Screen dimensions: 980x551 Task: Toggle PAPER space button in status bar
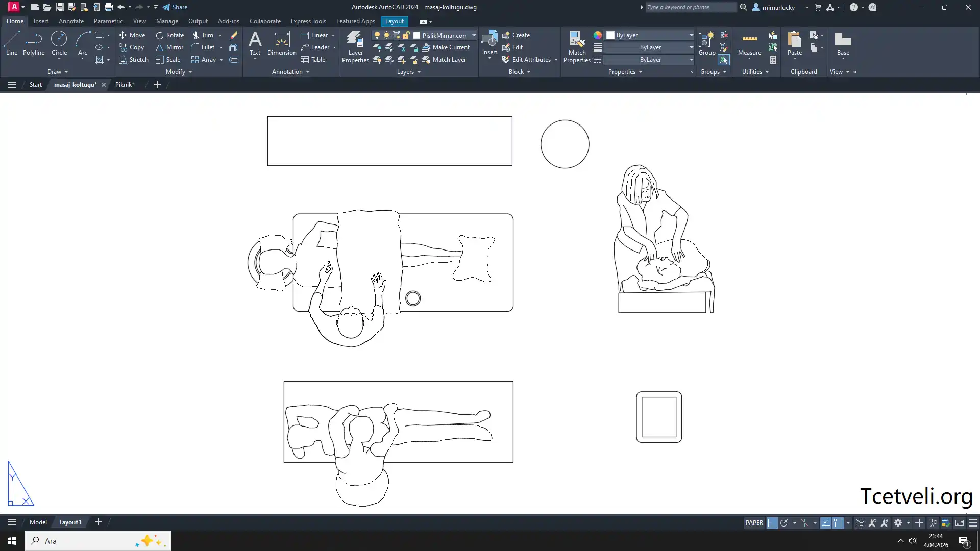754,523
